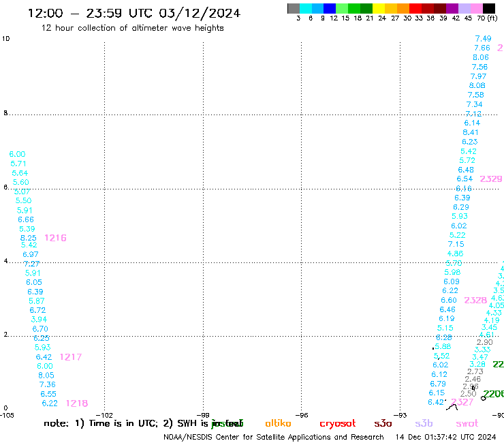Viewport: 504px width, 443px height.
Task: Click the '14 Dec 01:37:42 UTC 2024' timestamp
Action: pyautogui.click(x=445, y=437)
